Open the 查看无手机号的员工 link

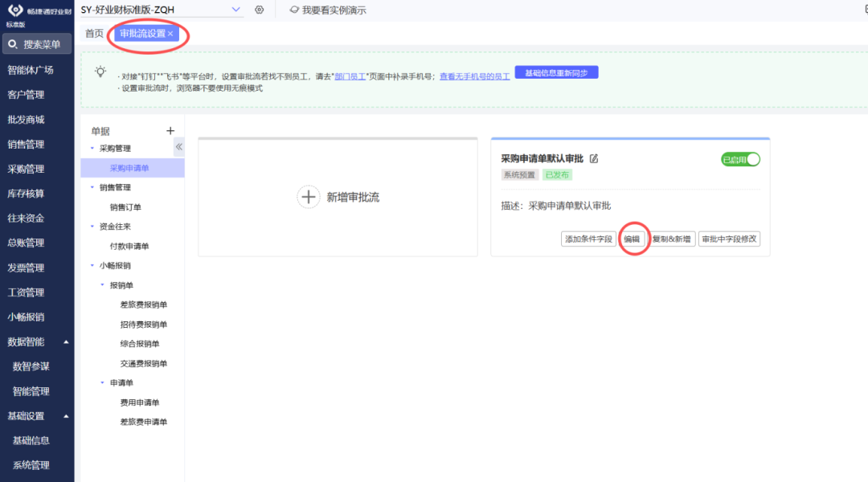tap(474, 76)
